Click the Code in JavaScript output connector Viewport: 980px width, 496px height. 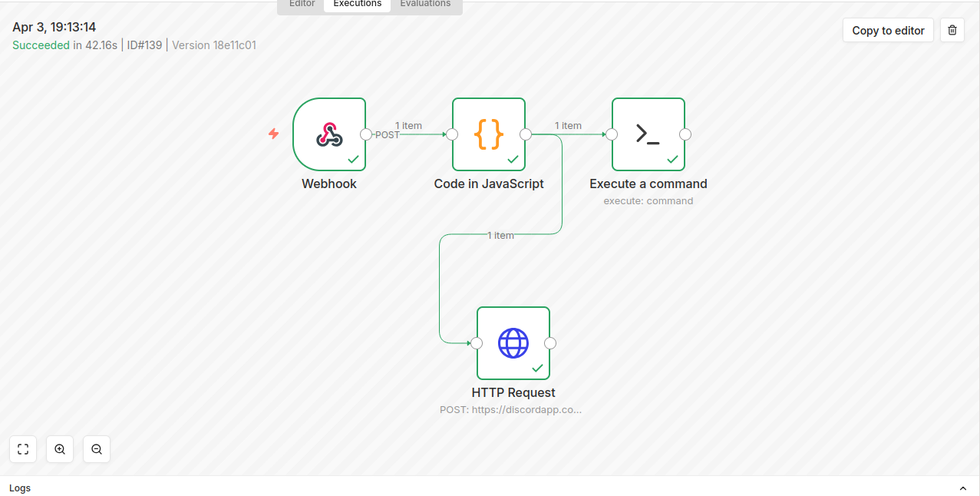pos(526,134)
